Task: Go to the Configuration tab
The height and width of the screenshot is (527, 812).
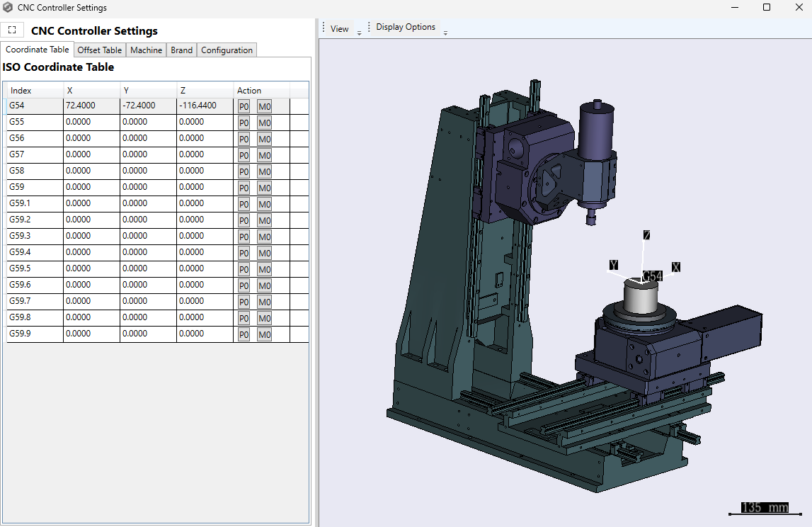Action: [x=227, y=50]
